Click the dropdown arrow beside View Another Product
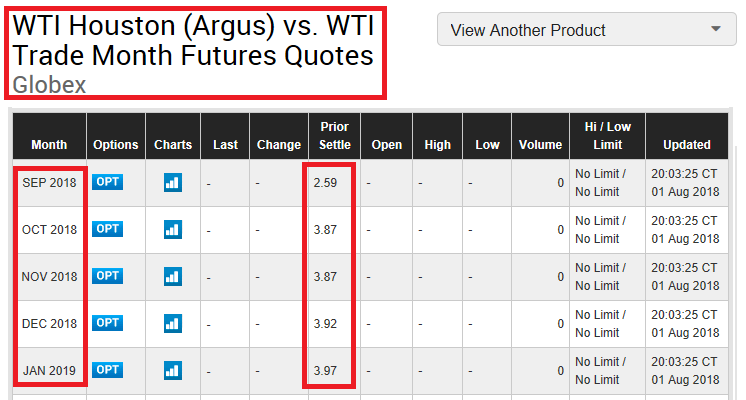 click(x=716, y=29)
